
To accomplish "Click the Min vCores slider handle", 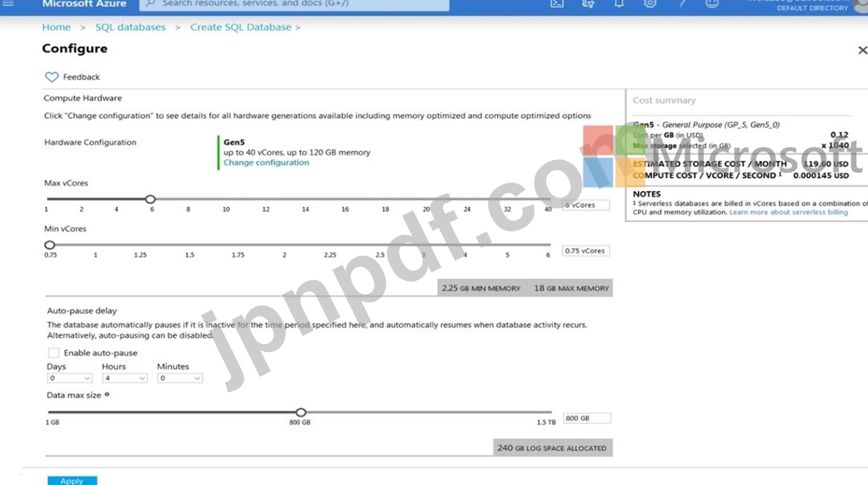I will pos(50,244).
